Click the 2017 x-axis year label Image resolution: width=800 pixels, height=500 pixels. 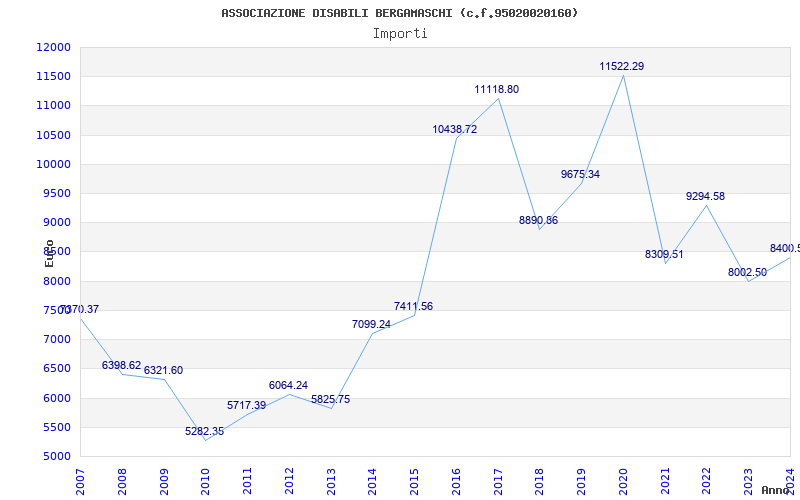point(498,482)
